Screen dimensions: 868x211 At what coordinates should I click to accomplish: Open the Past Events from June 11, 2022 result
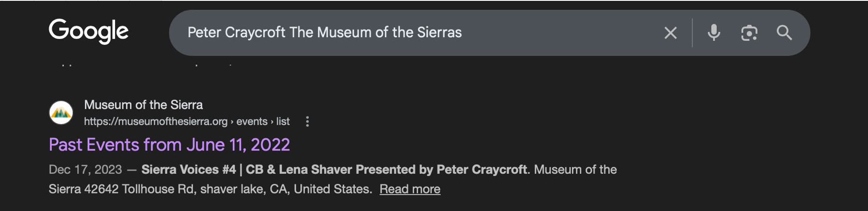coord(169,145)
